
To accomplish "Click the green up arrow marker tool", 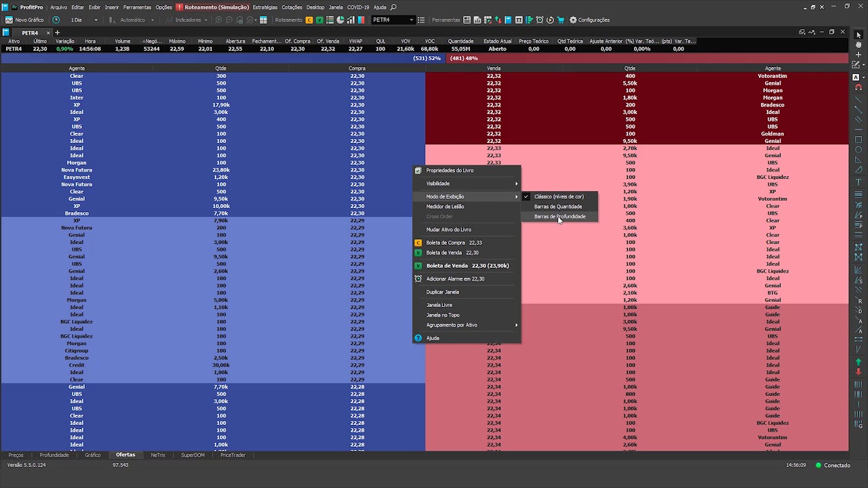I will coord(859,363).
